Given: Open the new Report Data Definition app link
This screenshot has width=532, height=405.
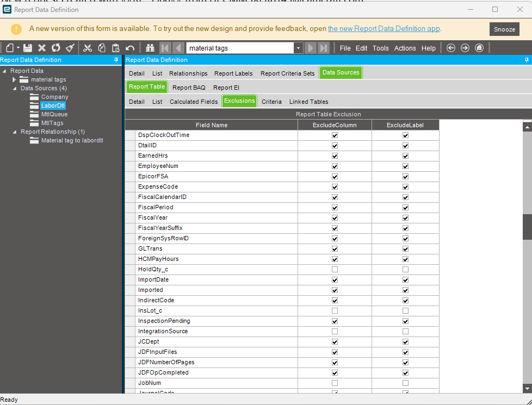Looking at the screenshot, I should (x=383, y=28).
